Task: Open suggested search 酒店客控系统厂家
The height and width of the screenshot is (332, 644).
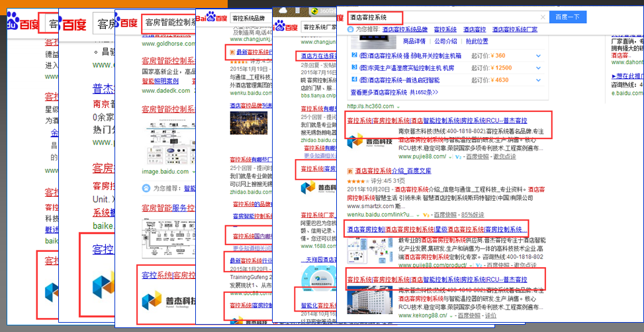Action: (x=515, y=30)
